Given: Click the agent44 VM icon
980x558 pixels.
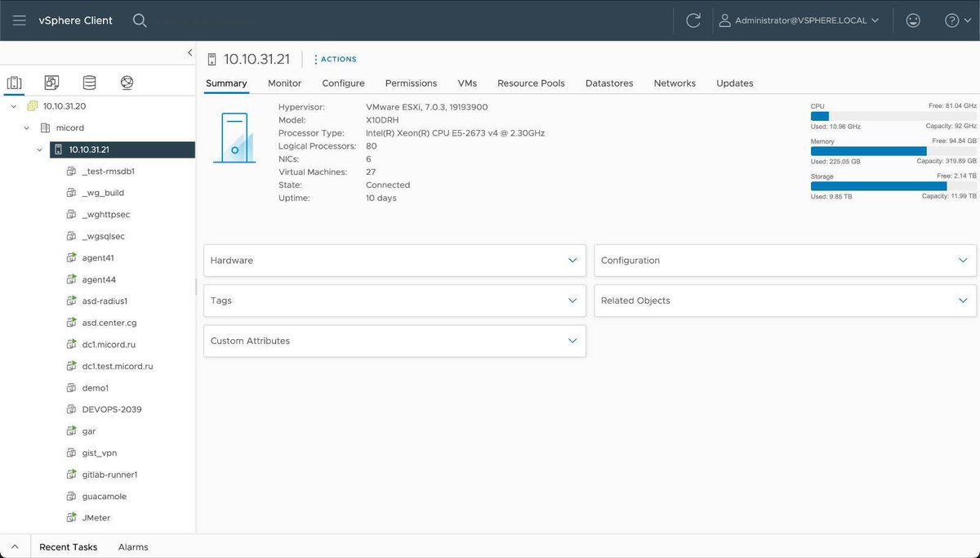Looking at the screenshot, I should (71, 279).
